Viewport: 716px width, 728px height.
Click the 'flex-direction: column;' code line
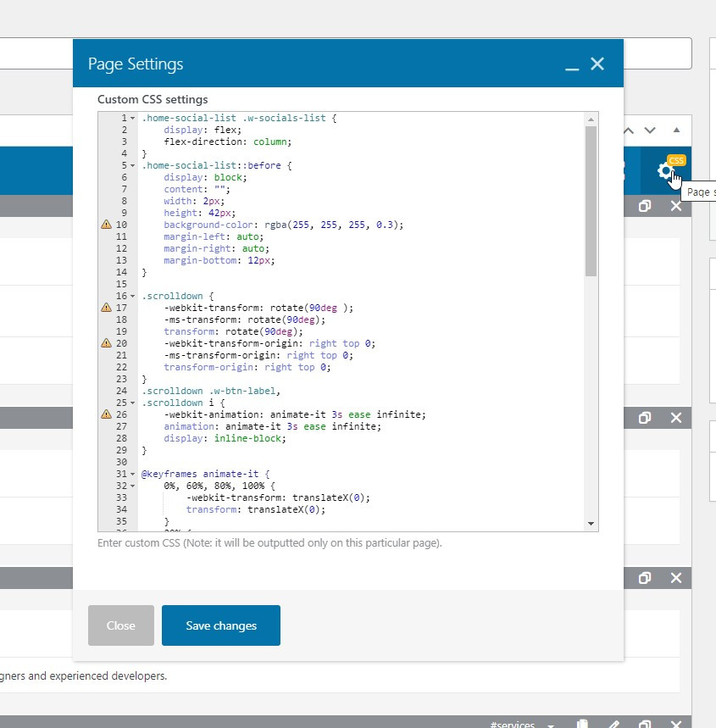point(228,142)
